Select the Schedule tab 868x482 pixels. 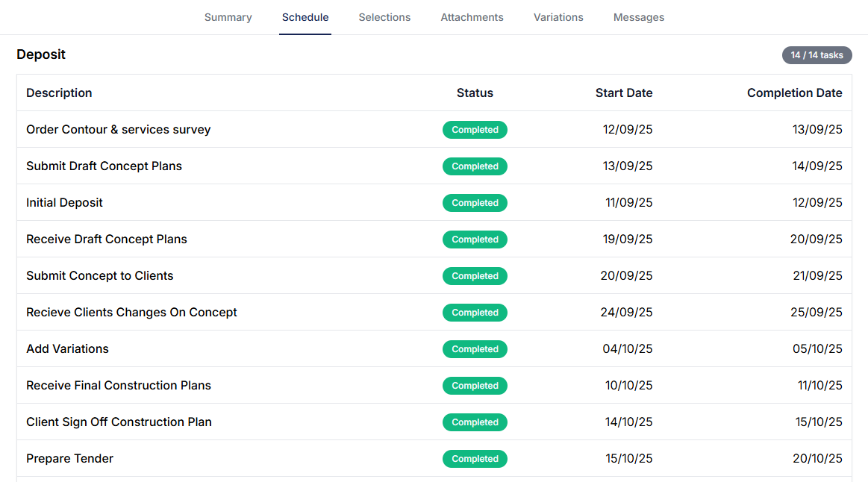[x=305, y=17]
